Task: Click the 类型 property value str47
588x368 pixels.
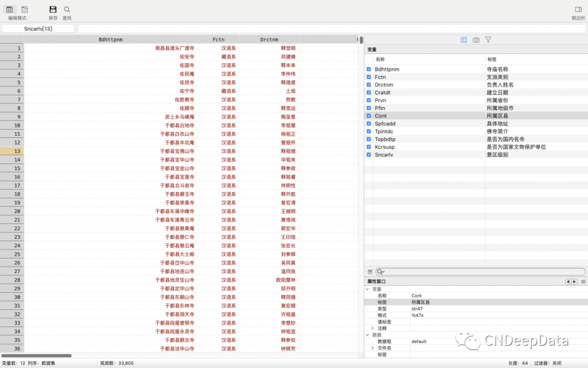Action: [x=417, y=309]
